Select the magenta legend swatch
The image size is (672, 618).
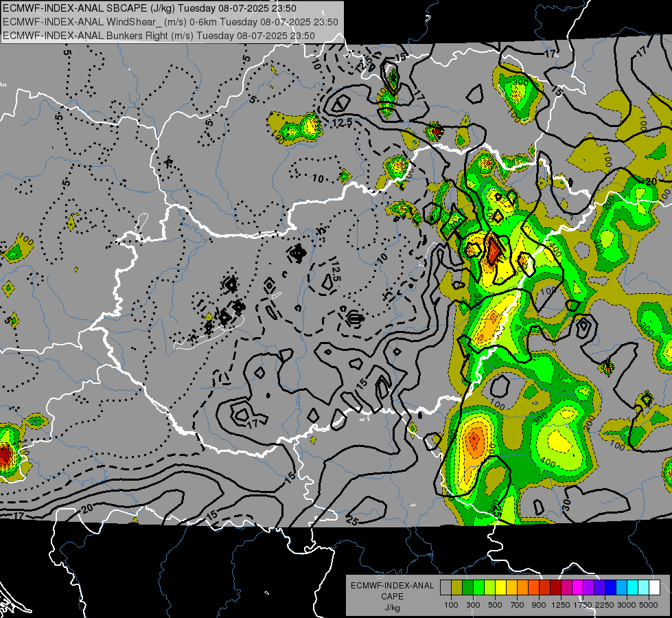tap(578, 587)
